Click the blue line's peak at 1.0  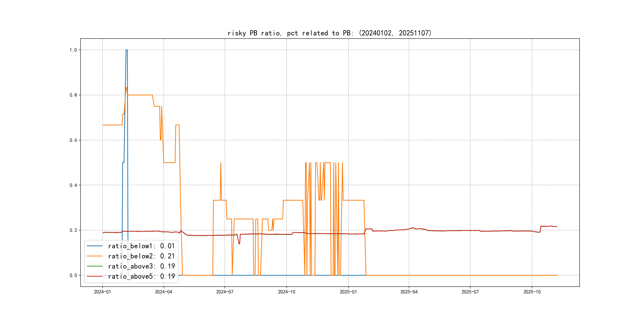[126, 50]
